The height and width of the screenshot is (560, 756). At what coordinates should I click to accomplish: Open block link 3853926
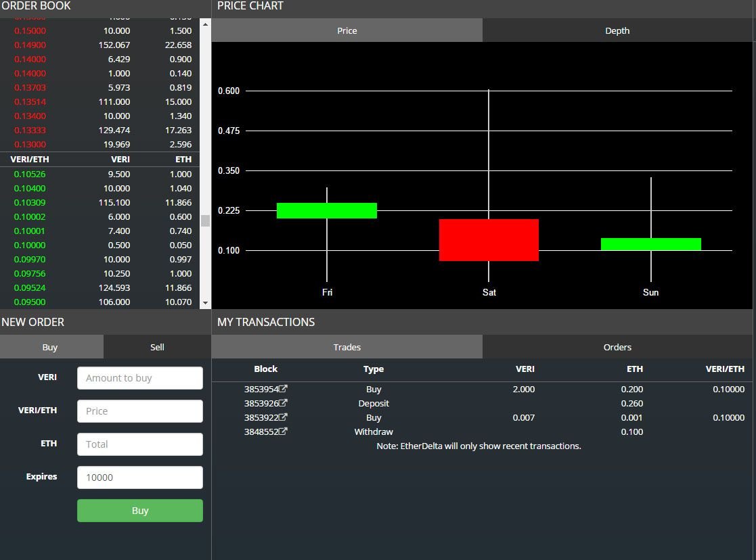coord(261,403)
